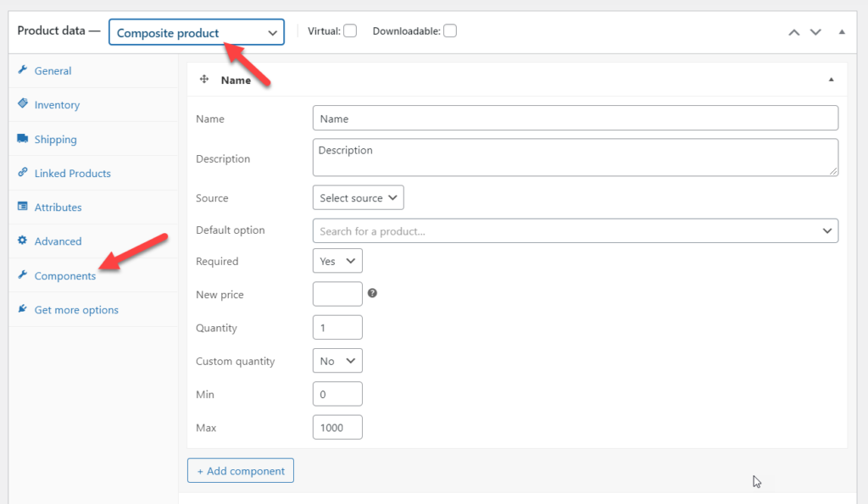Click the Max input field

pyautogui.click(x=337, y=427)
